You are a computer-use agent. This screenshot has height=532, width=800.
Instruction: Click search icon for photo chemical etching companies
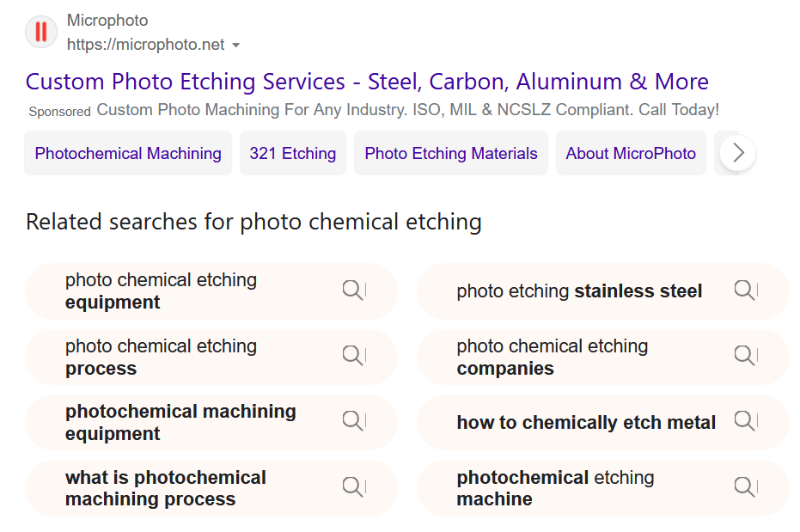coord(744,355)
